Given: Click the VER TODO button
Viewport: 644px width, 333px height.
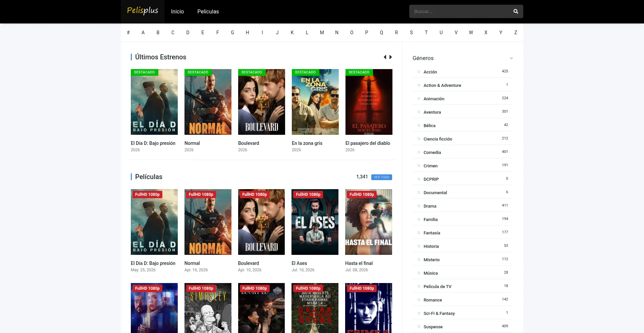Looking at the screenshot, I should 382,177.
